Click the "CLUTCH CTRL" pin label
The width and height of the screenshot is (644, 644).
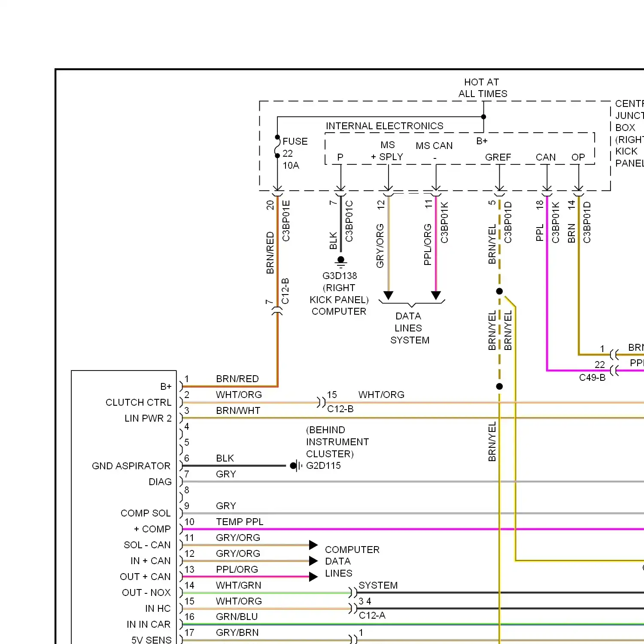tap(138, 402)
